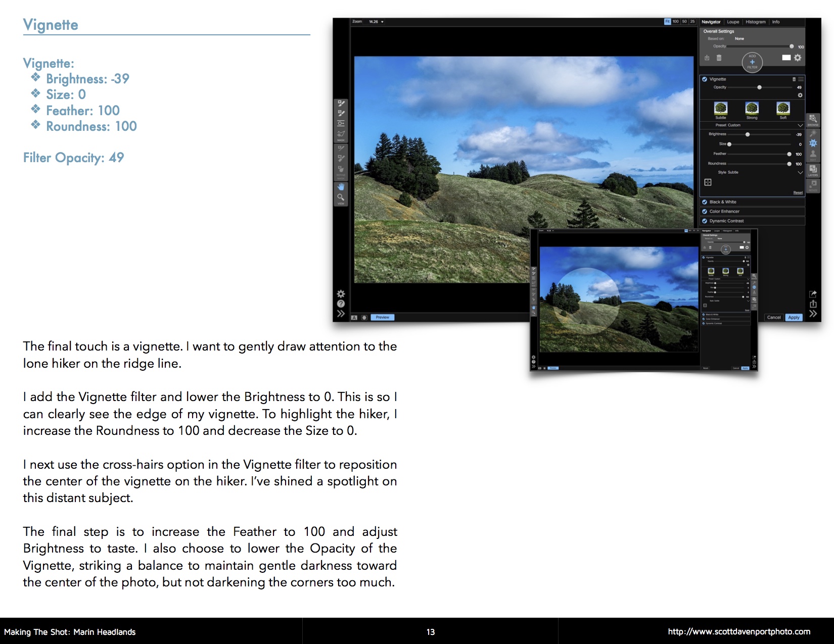Screen dimensions: 834x644
Task: Open preferences gear in left sidebar
Action: (x=341, y=294)
